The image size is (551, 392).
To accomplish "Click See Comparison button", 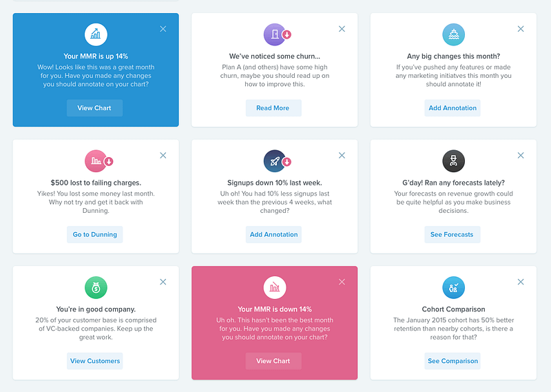I will pyautogui.click(x=453, y=361).
